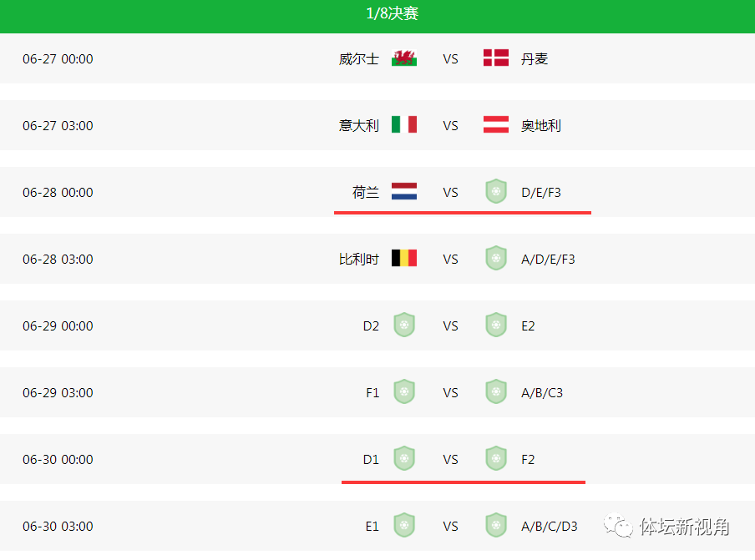
Task: Click the shield badge next to A/B/C/D3
Action: pos(496,525)
